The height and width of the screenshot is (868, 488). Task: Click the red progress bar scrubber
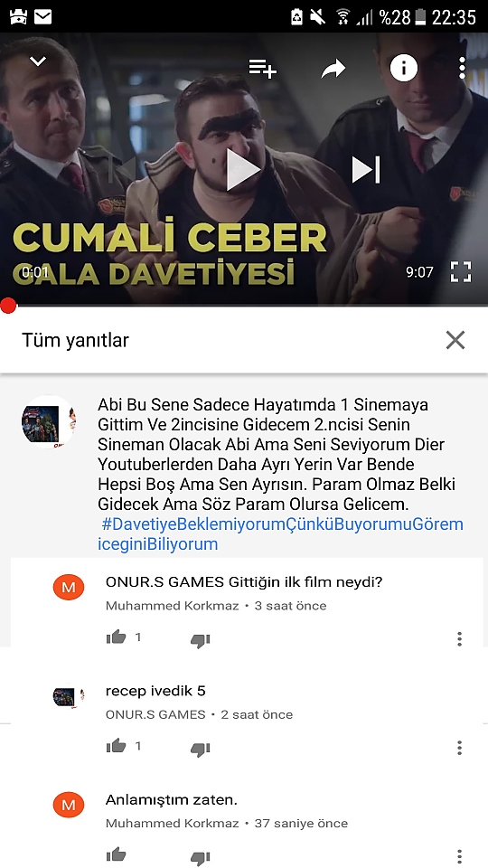click(x=8, y=305)
